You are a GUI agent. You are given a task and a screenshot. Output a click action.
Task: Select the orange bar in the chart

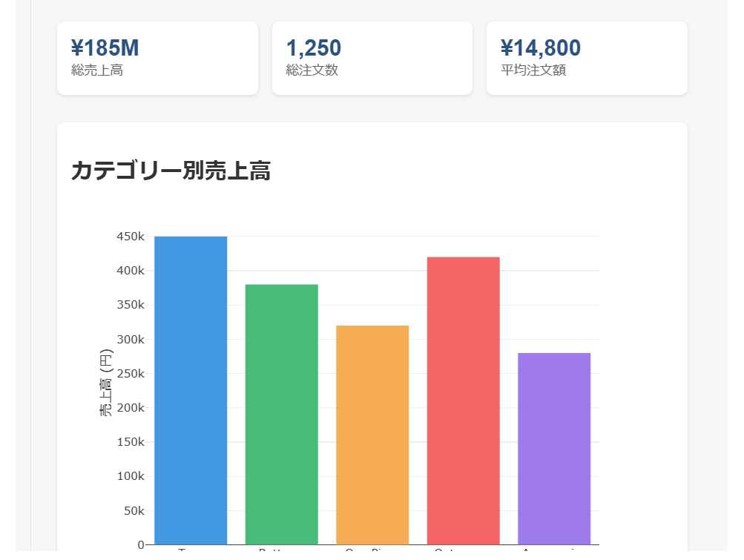[x=372, y=435]
